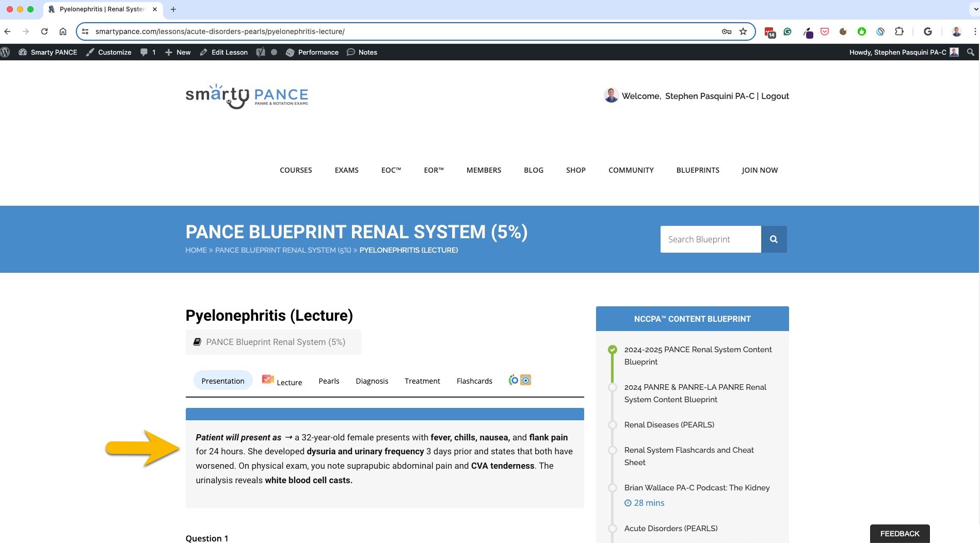
Task: Click the address bar URL
Action: click(x=220, y=31)
